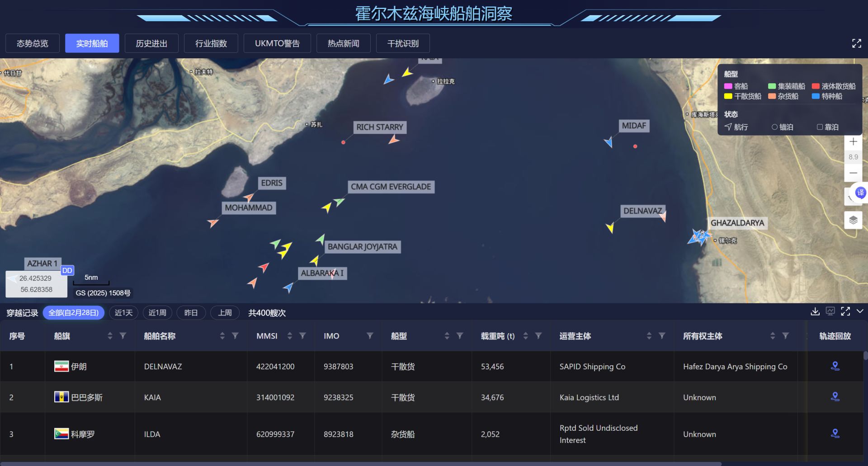Click the zoom in plus on the map

854,141
